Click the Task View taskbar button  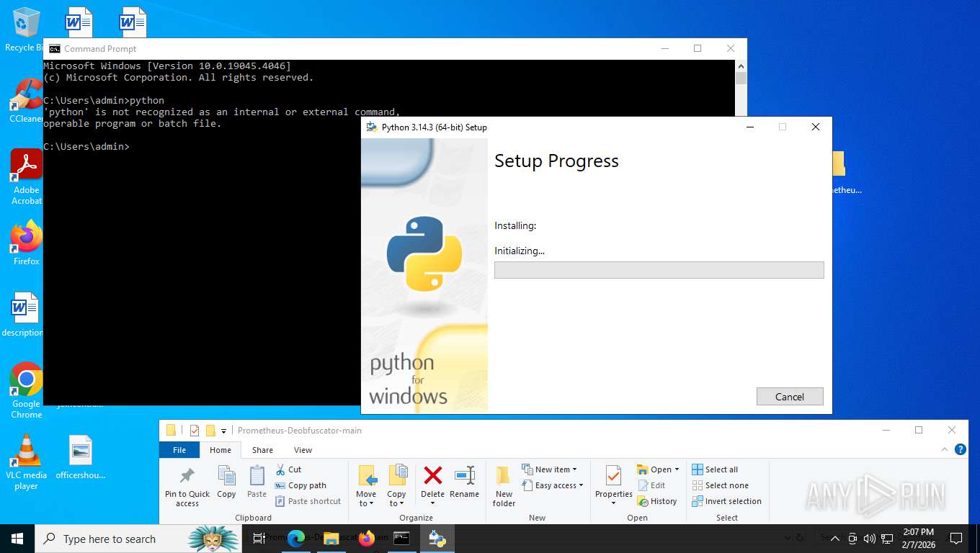click(259, 538)
